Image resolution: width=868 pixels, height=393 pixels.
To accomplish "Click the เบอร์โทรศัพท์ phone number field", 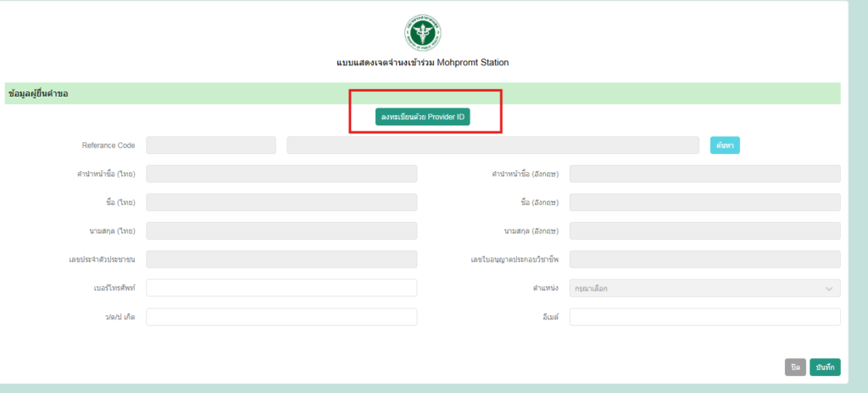I will (x=281, y=288).
